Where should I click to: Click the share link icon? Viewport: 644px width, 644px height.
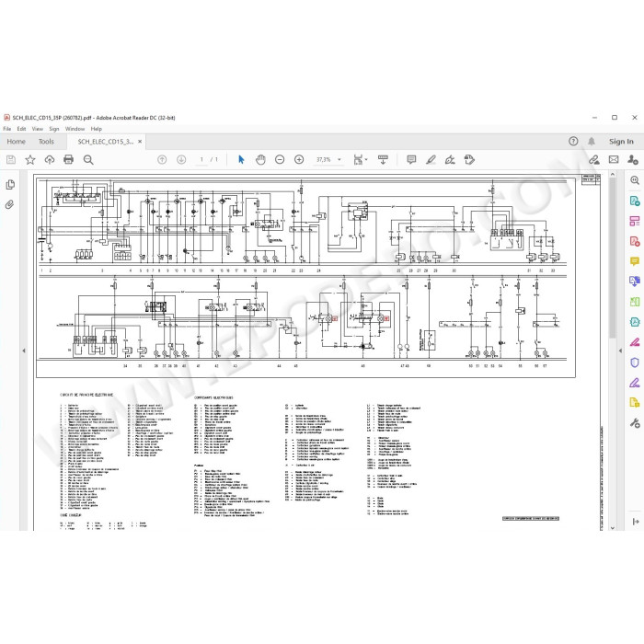click(x=594, y=159)
